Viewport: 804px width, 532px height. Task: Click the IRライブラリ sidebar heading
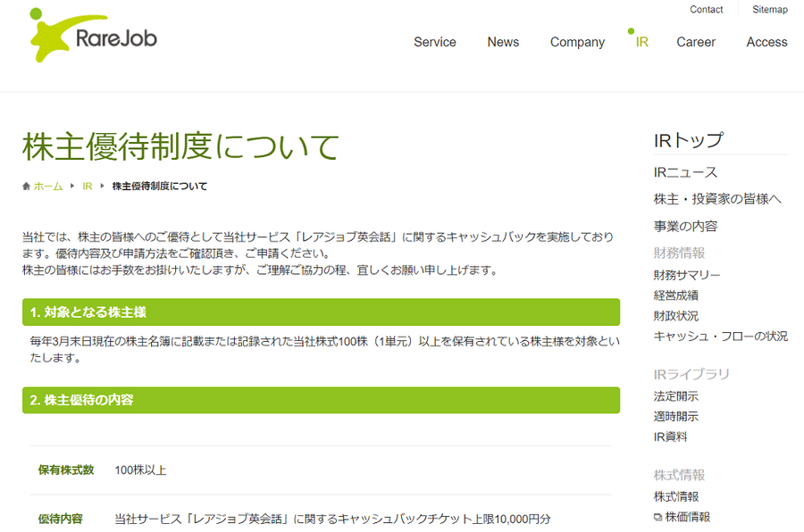[x=691, y=374]
